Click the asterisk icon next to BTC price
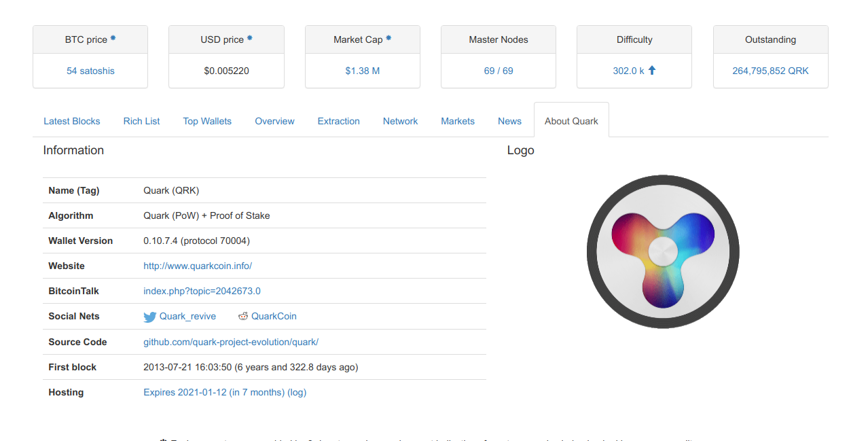 (113, 39)
